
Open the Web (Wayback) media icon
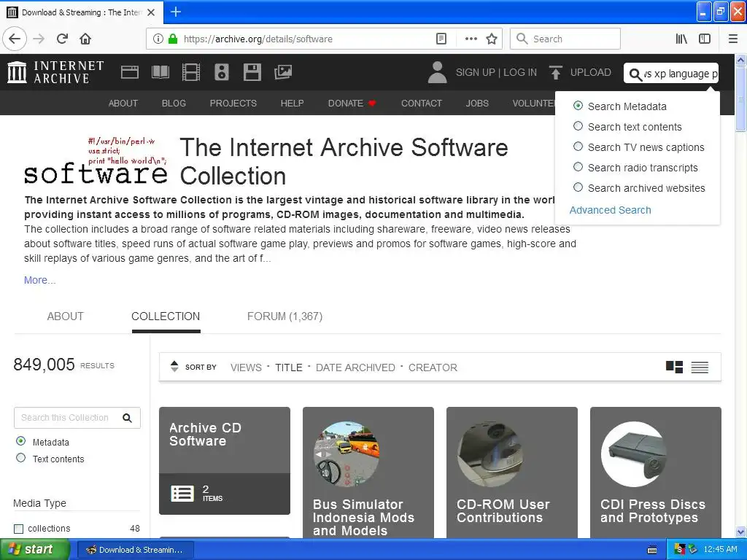tap(130, 72)
